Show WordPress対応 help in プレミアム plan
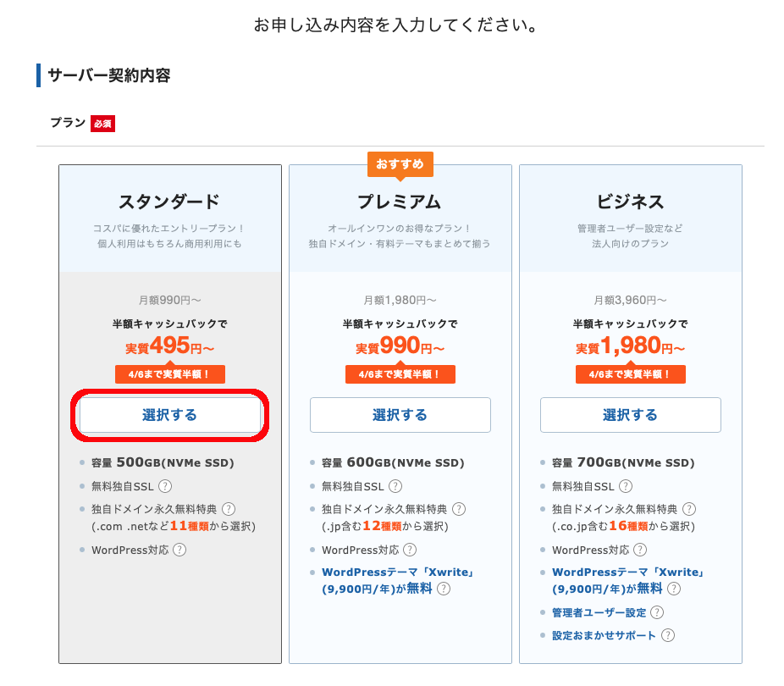This screenshot has width=784, height=686. (x=410, y=550)
